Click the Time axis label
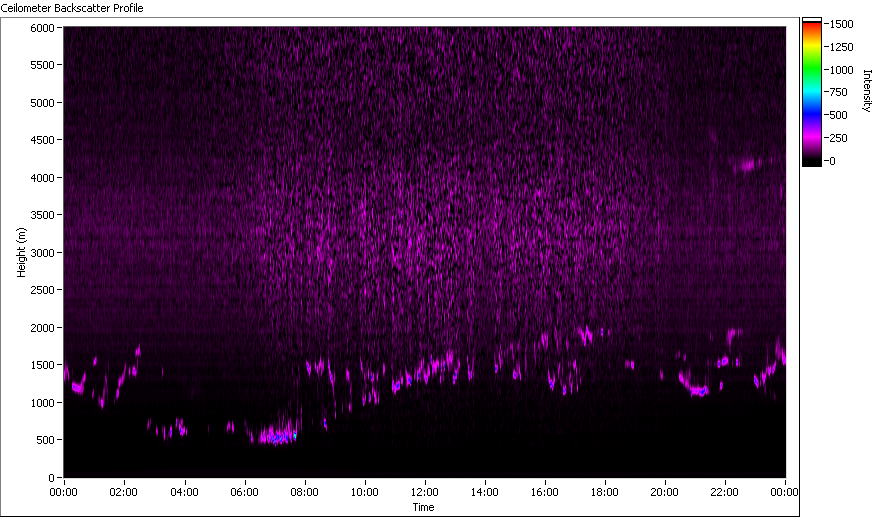The width and height of the screenshot is (876, 517). pos(423,507)
